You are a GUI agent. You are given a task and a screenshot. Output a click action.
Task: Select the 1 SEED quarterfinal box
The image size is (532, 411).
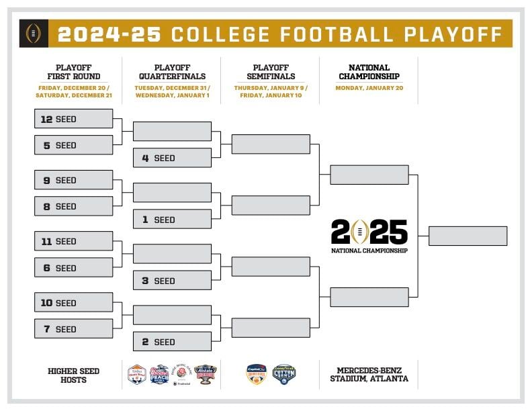click(173, 219)
